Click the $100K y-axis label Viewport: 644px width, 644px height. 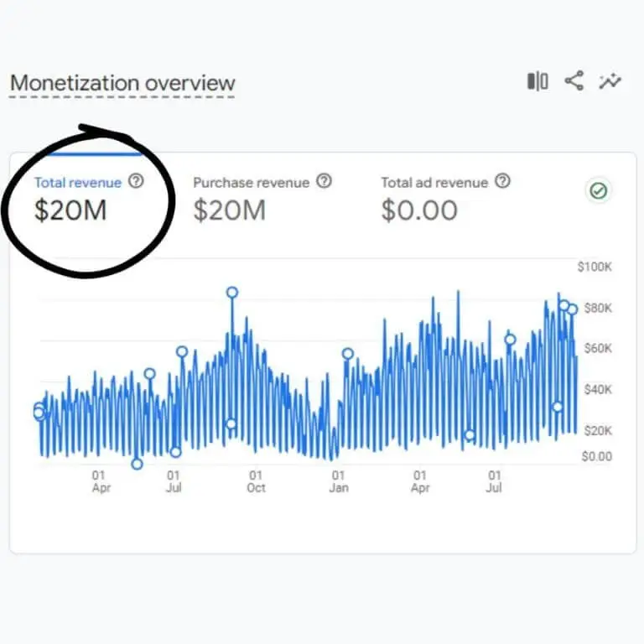(x=595, y=267)
